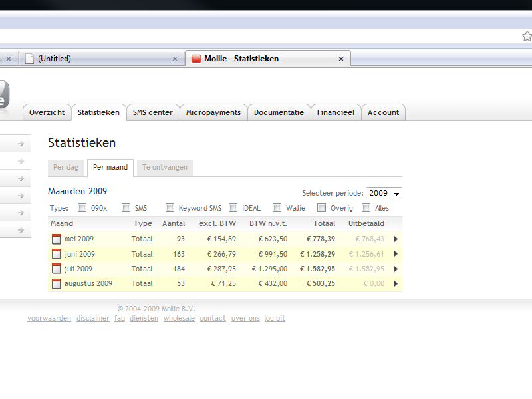
Task: Log out via the log uit link
Action: pos(275,319)
